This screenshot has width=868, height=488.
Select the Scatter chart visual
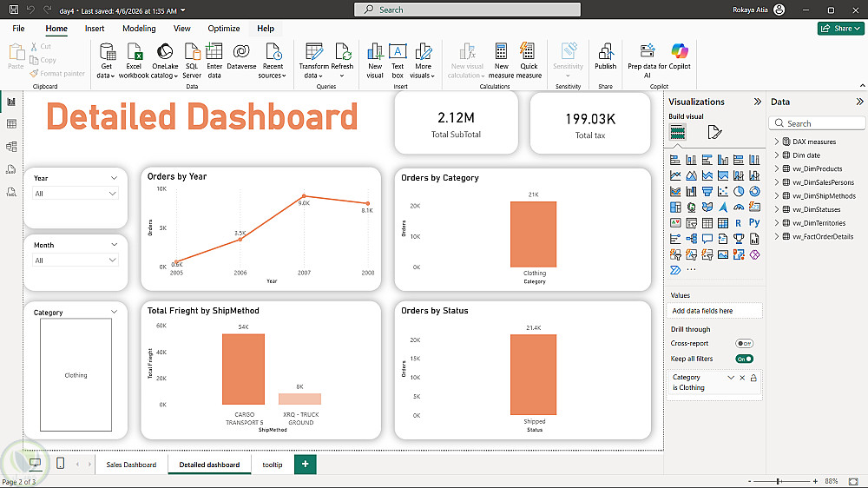pos(723,192)
